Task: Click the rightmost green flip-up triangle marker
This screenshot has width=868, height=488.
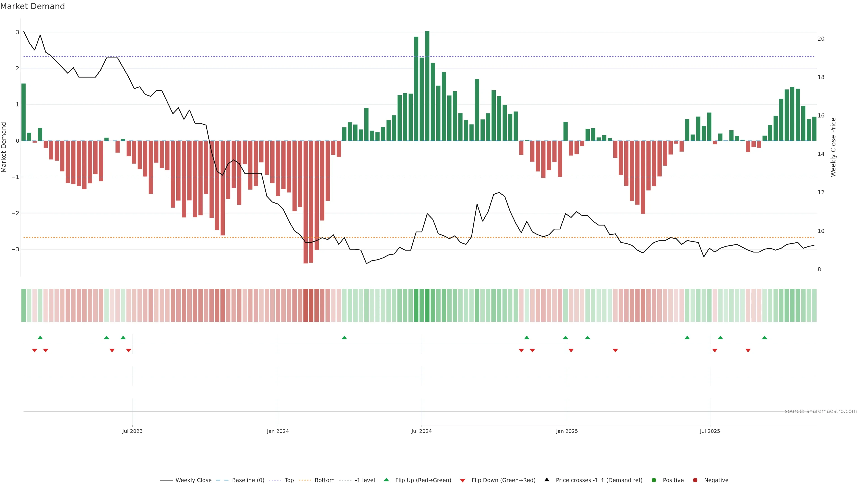Action: (x=764, y=338)
